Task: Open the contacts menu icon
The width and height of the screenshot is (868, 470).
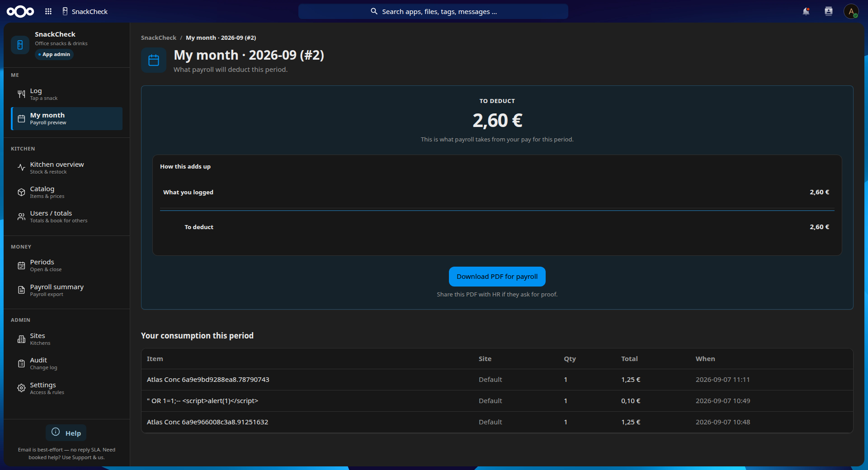Action: tap(828, 11)
